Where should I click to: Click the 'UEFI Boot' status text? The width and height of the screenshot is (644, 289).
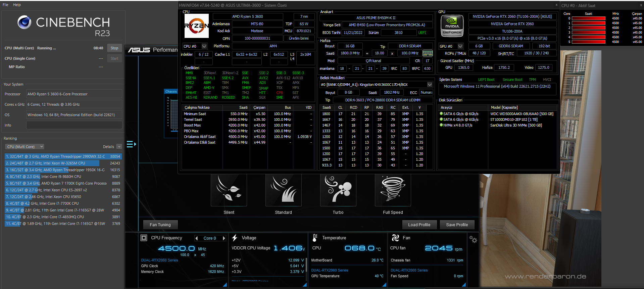pos(486,80)
